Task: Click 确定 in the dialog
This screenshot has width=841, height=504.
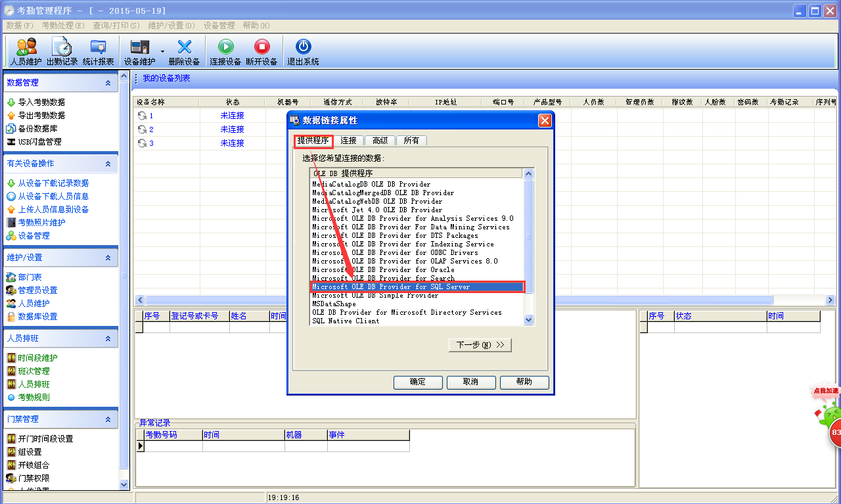Action: pos(417,382)
